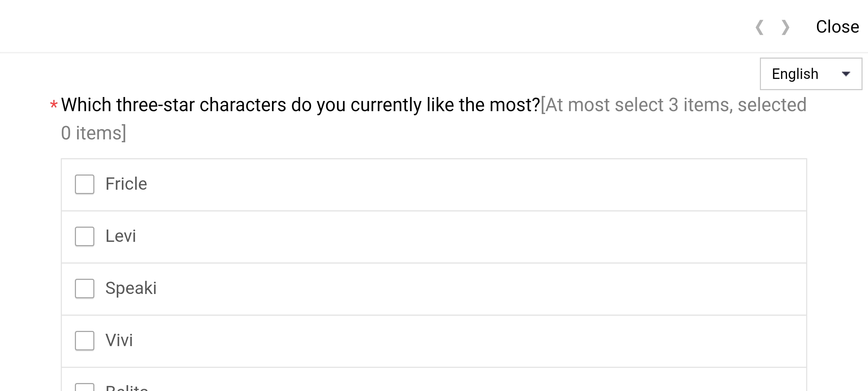Pick the Vivi option label

tap(119, 341)
